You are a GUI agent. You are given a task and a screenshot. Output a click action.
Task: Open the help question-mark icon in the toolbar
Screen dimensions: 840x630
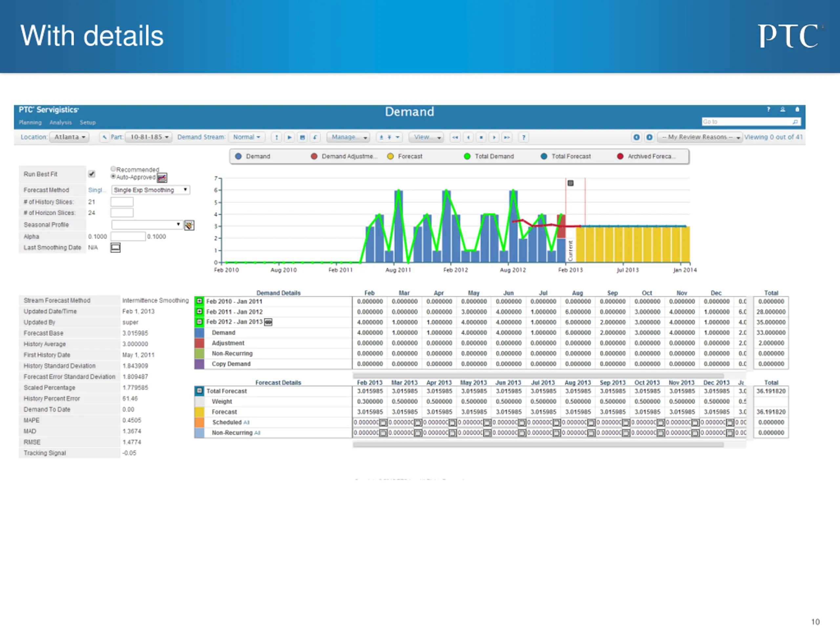(x=524, y=137)
